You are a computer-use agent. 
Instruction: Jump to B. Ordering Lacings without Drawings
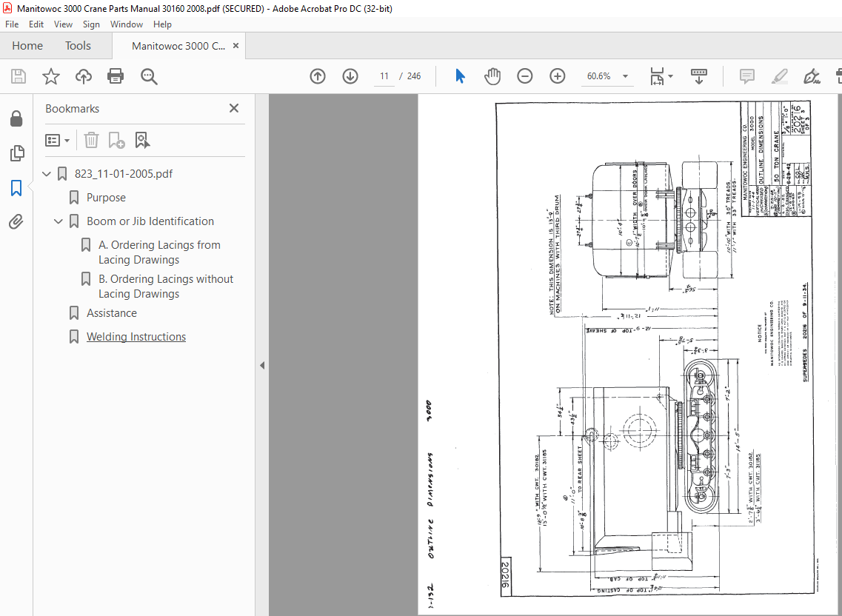click(166, 287)
